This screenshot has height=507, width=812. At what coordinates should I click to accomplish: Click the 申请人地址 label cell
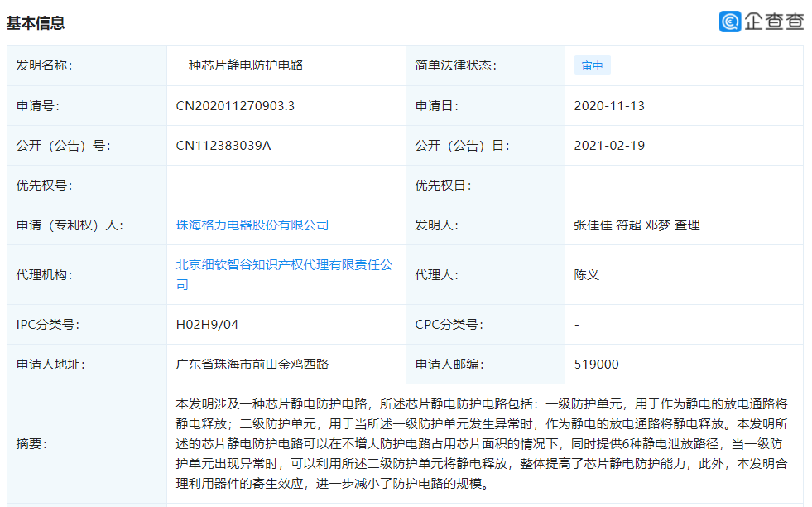pyautogui.click(x=87, y=365)
